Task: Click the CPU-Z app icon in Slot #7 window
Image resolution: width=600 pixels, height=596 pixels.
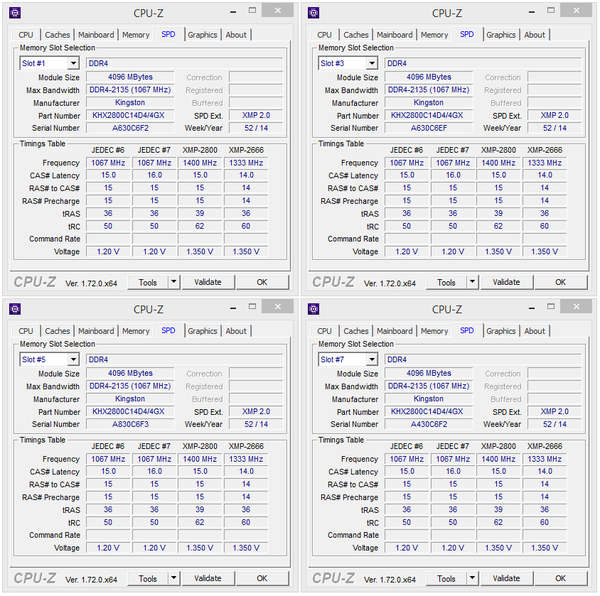Action: [313, 309]
